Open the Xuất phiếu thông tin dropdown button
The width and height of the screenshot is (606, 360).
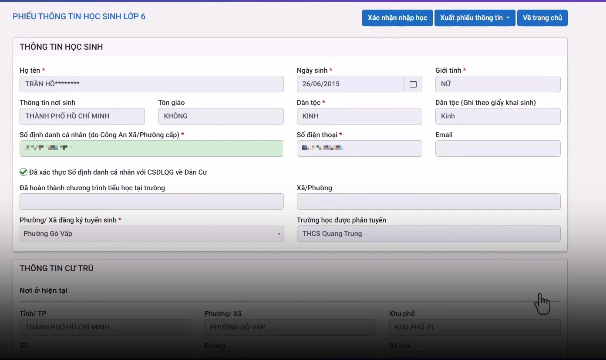475,18
